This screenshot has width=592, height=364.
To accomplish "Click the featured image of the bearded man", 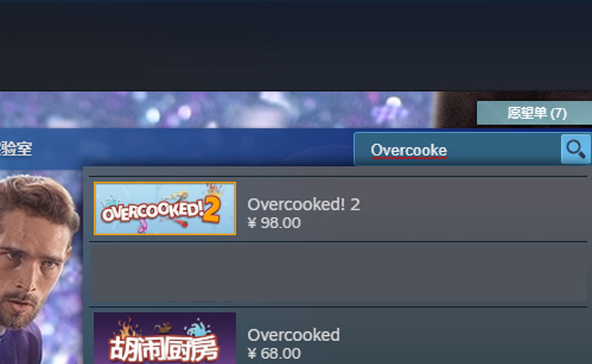I will coord(37,264).
